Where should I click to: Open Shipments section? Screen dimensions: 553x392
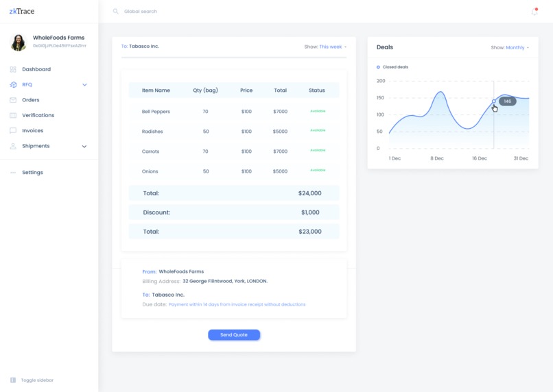36,146
